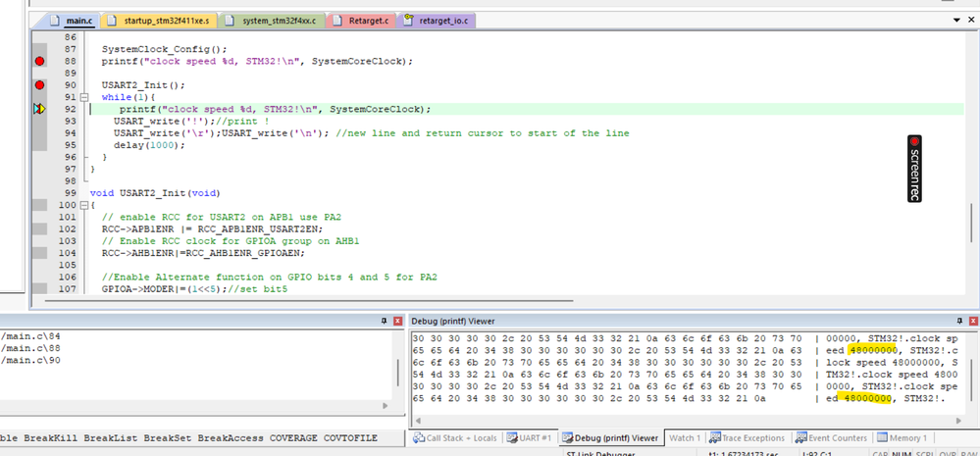Click the editor horizontal scrollbar
The image size is (980, 456).
[x=309, y=300]
